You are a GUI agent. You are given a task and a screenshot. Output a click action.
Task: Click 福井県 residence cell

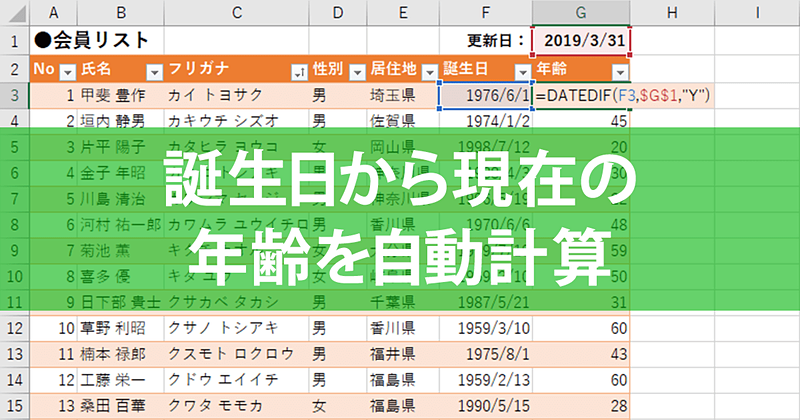click(403, 354)
